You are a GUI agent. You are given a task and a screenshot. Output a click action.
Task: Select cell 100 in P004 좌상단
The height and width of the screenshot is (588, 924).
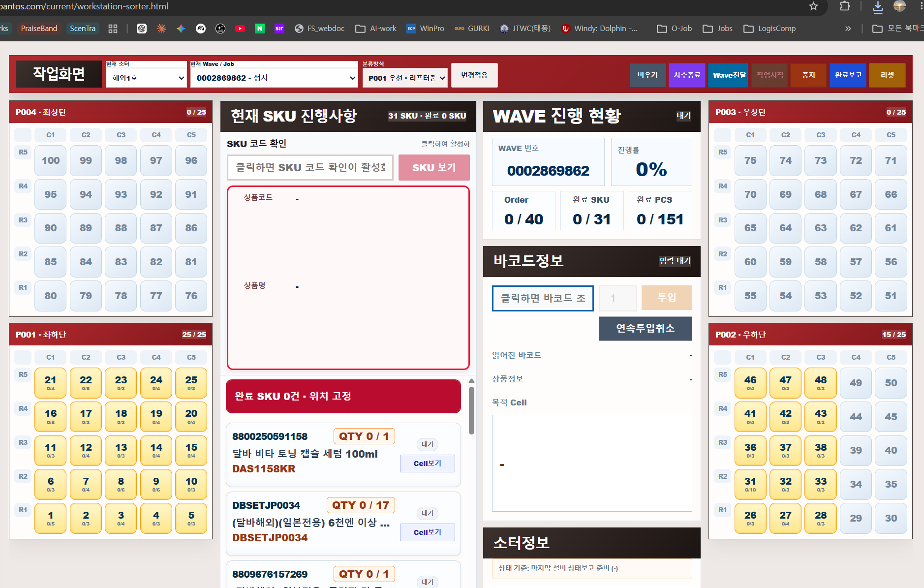(x=51, y=160)
